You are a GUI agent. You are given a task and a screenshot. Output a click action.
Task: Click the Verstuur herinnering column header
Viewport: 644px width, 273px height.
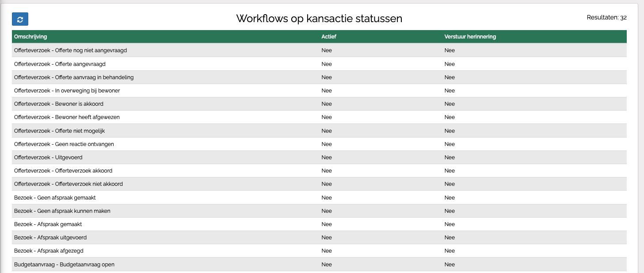(470, 37)
